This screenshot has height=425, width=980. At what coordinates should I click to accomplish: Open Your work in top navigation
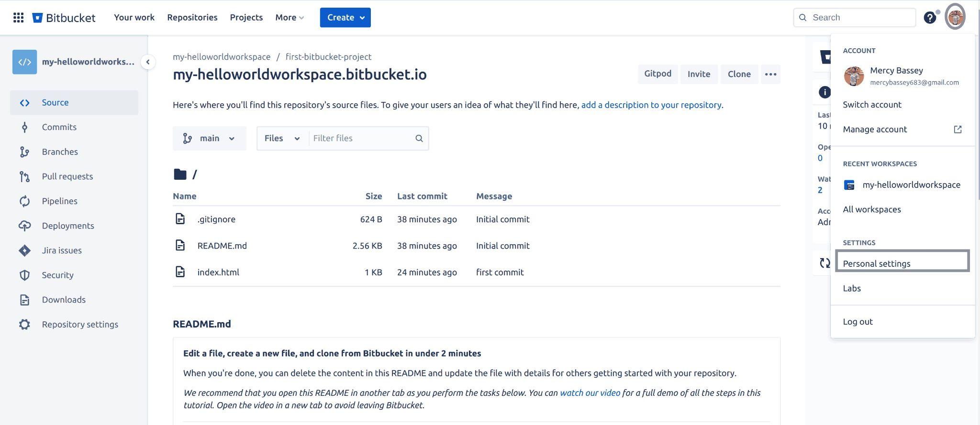point(134,18)
